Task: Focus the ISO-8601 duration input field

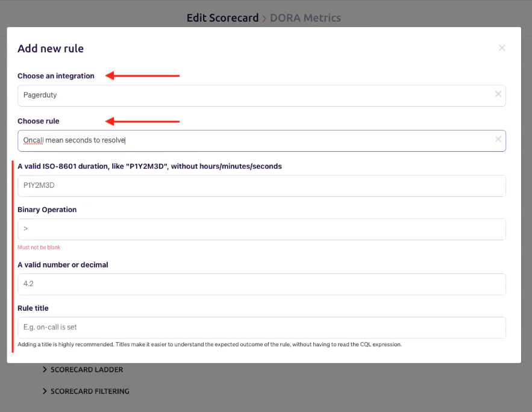Action: click(261, 186)
